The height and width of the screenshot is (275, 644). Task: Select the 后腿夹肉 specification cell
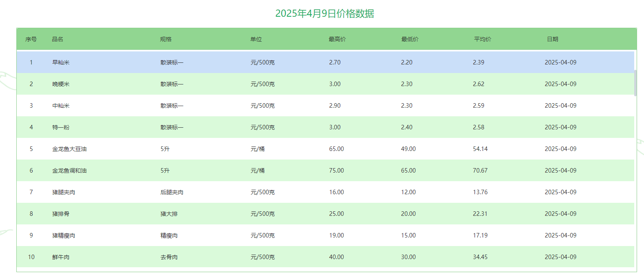[172, 192]
